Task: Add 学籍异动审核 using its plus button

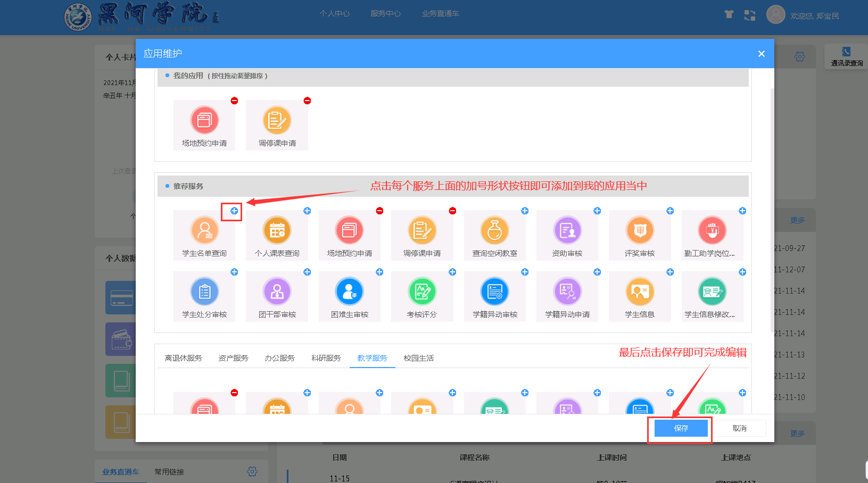Action: [525, 272]
